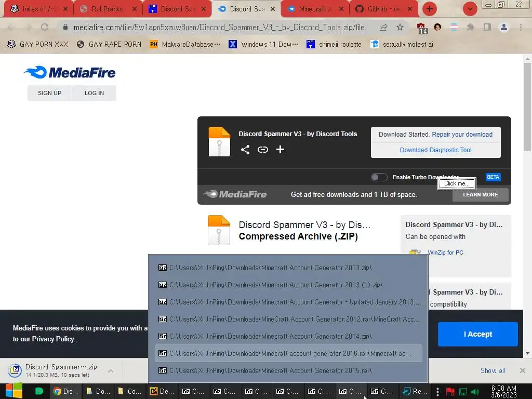532x399 pixels.
Task: Close the downloads bar with the X
Action: click(523, 370)
